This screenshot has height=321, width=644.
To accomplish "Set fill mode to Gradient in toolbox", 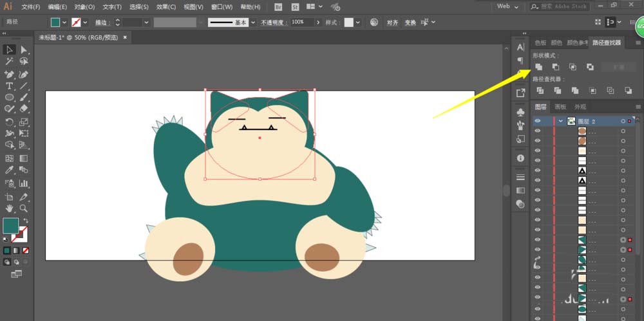I will [17, 250].
